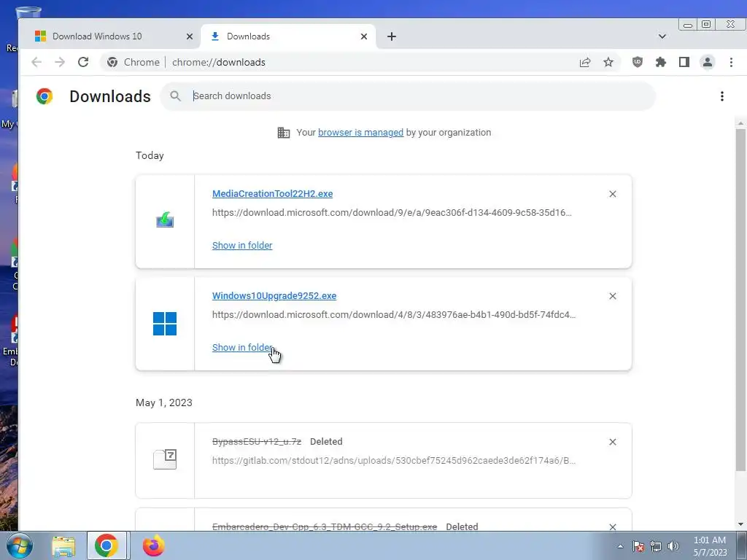Close the Downloads tab
This screenshot has width=747, height=560.
click(x=364, y=36)
